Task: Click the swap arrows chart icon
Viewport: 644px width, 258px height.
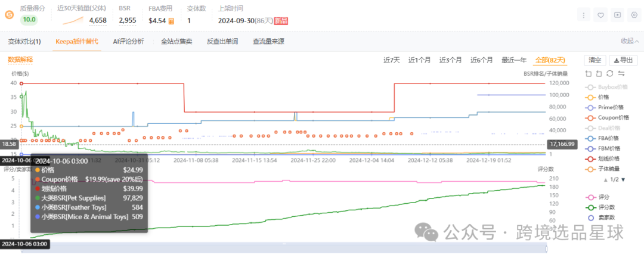Action: click(x=621, y=73)
